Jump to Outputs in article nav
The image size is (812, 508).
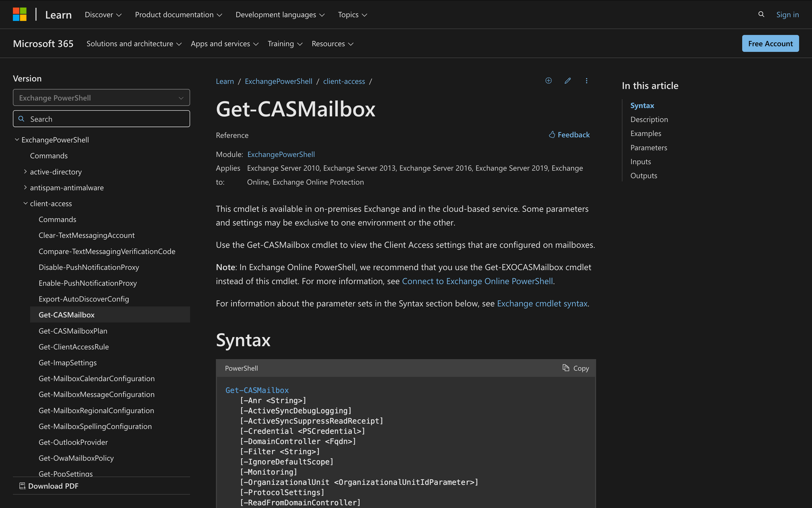(644, 176)
